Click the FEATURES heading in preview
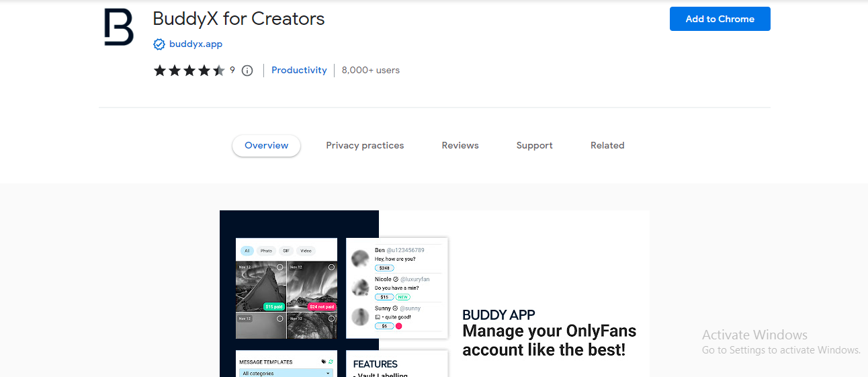Screen dimensions: 868x377 pos(376,364)
